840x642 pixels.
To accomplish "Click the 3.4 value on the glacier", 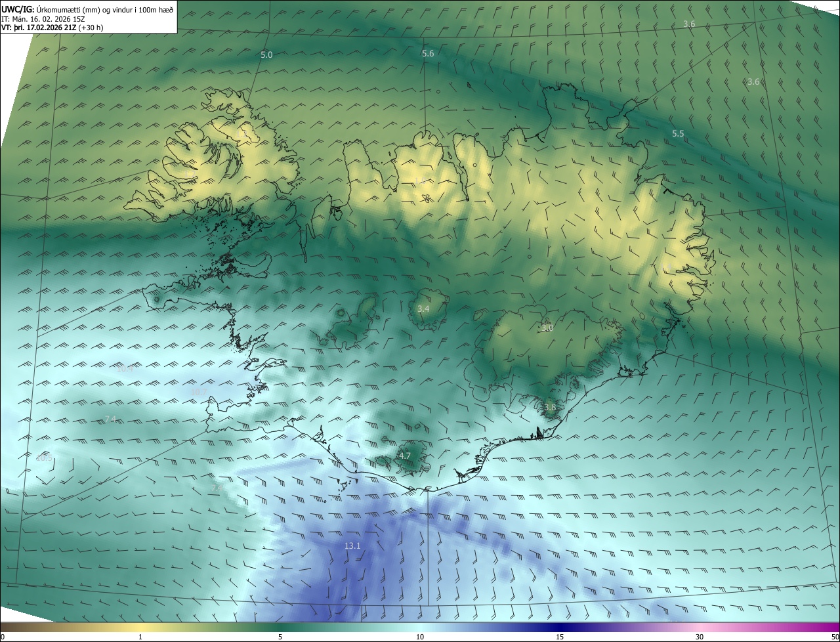I will [423, 309].
